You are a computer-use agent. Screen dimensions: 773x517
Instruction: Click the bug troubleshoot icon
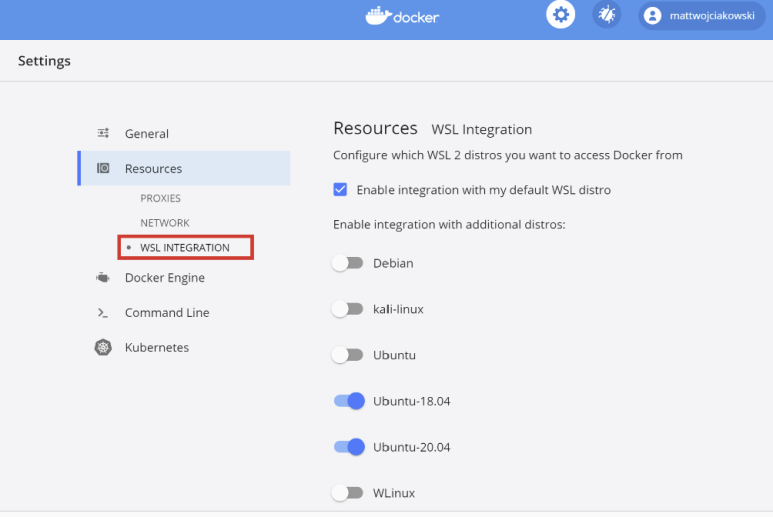pos(606,15)
